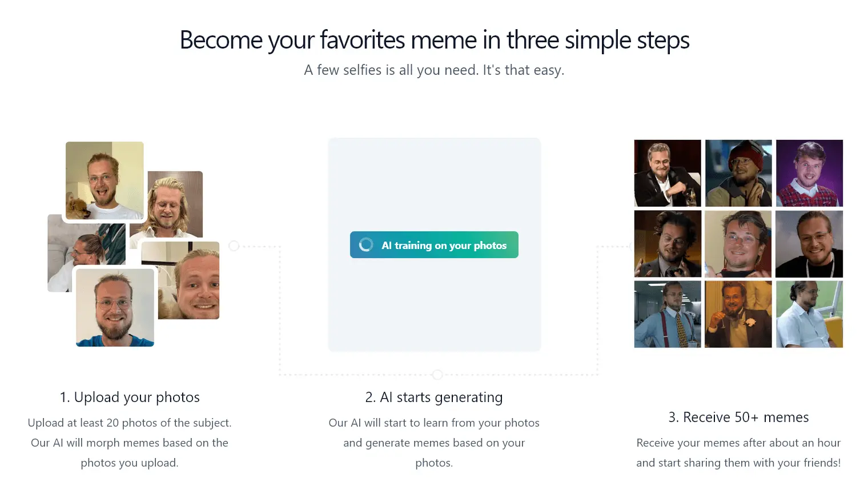Image resolution: width=868 pixels, height=494 pixels.
Task: Click the '1. Upload your photos' heading
Action: [130, 397]
